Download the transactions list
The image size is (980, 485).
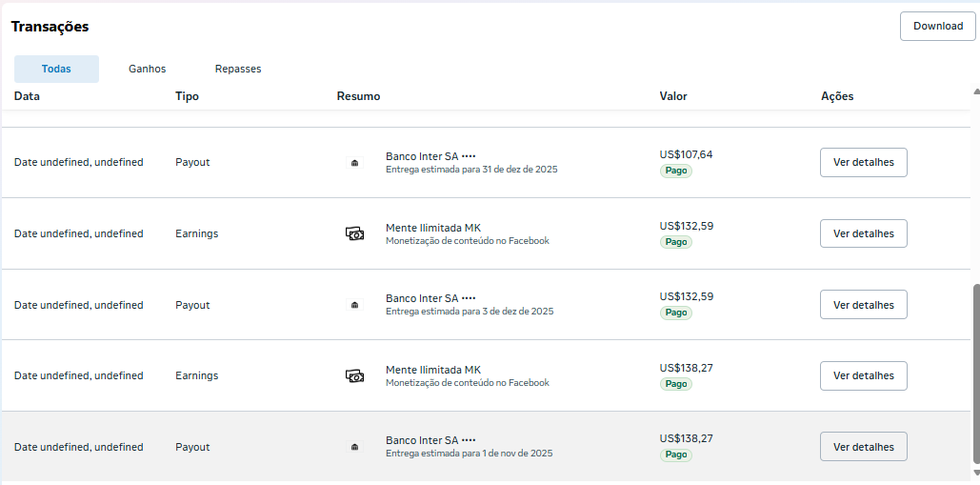point(937,26)
